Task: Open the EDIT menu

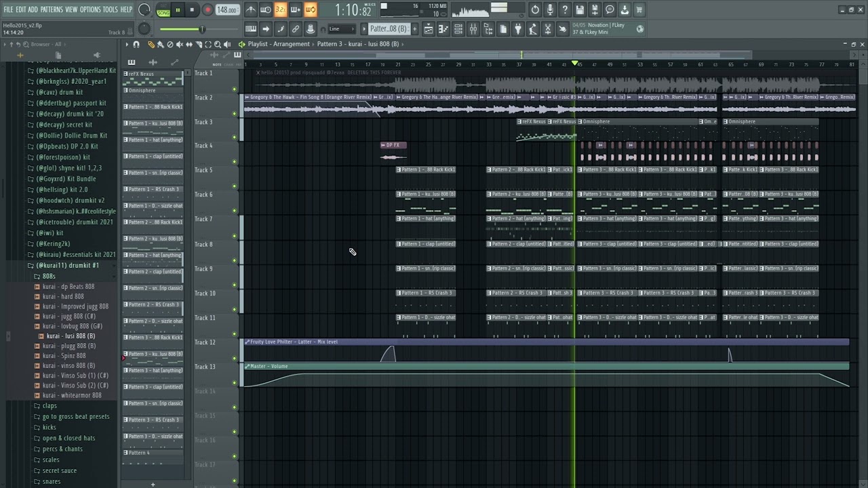Action: point(21,9)
